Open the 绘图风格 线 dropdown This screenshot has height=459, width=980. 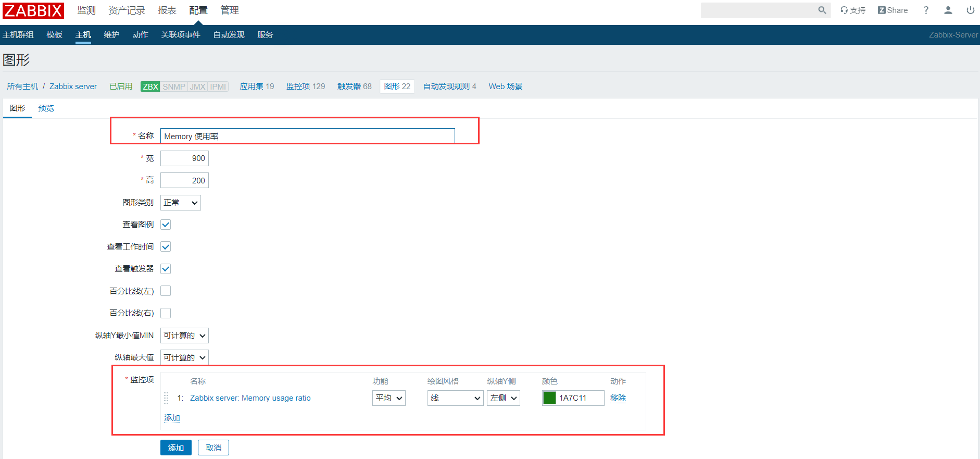[455, 398]
